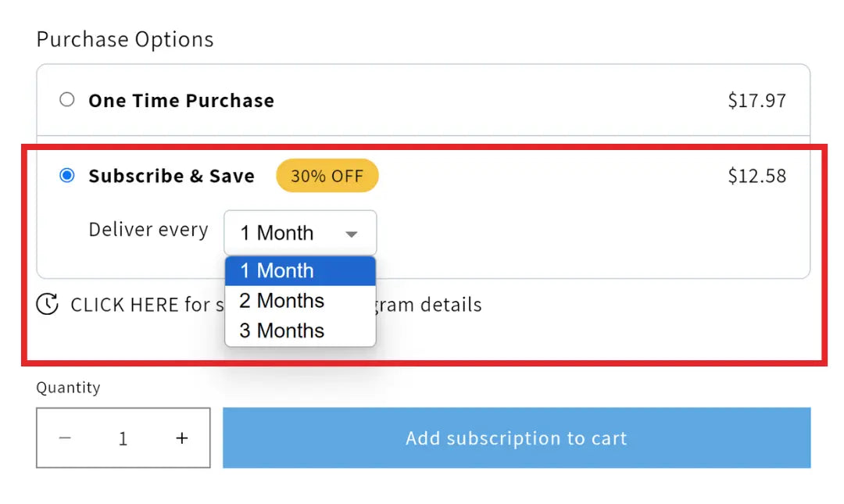Click the Subscribe & Save label text
844x504 pixels.
coord(171,176)
